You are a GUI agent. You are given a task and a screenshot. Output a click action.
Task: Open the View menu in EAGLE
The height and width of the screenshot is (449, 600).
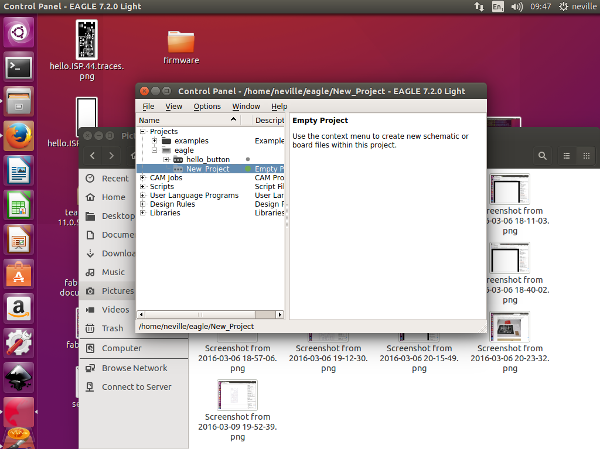[174, 106]
